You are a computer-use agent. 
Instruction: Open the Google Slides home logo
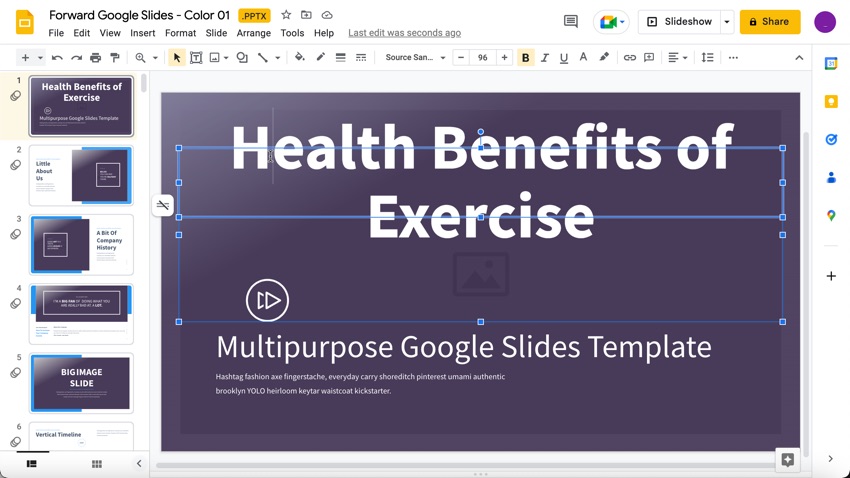[24, 23]
